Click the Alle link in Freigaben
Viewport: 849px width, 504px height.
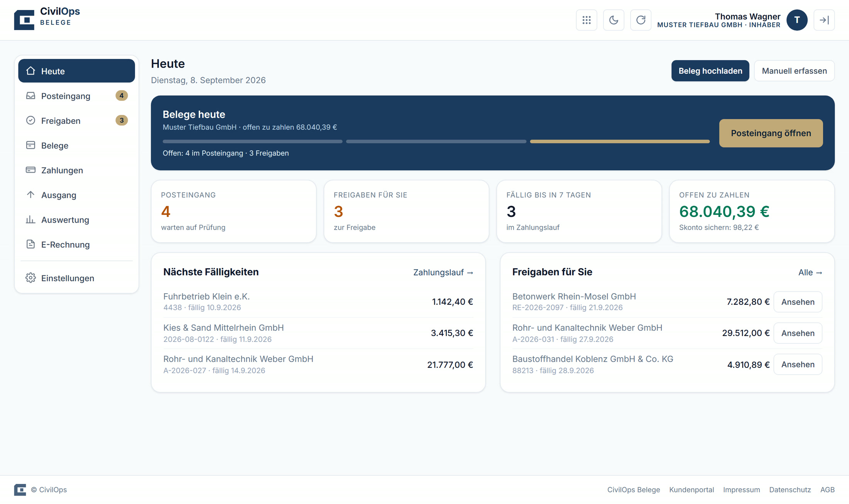(x=810, y=272)
